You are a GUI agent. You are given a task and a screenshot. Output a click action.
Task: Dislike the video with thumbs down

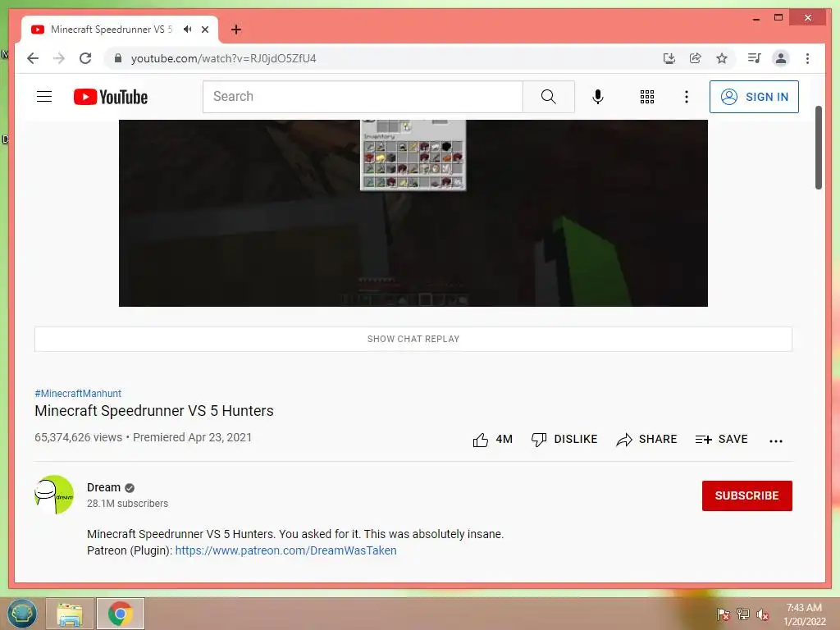(564, 440)
